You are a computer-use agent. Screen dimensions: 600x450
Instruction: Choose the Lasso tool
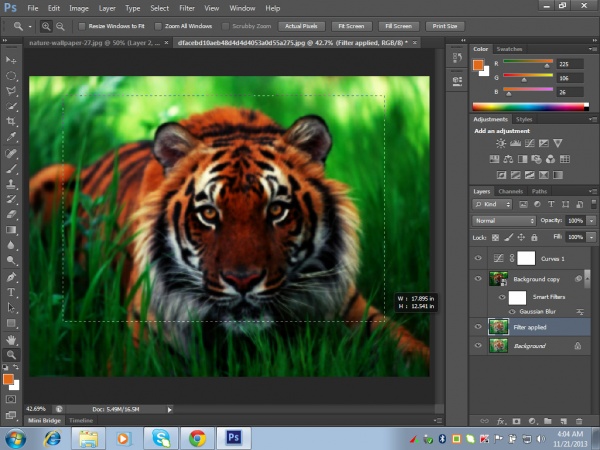[x=11, y=89]
